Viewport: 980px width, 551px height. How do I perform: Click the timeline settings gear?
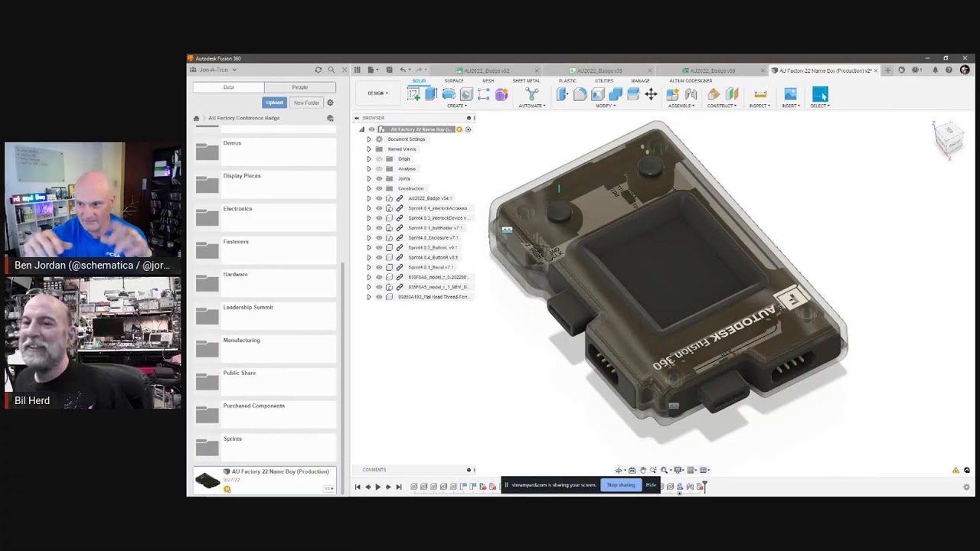(x=966, y=487)
